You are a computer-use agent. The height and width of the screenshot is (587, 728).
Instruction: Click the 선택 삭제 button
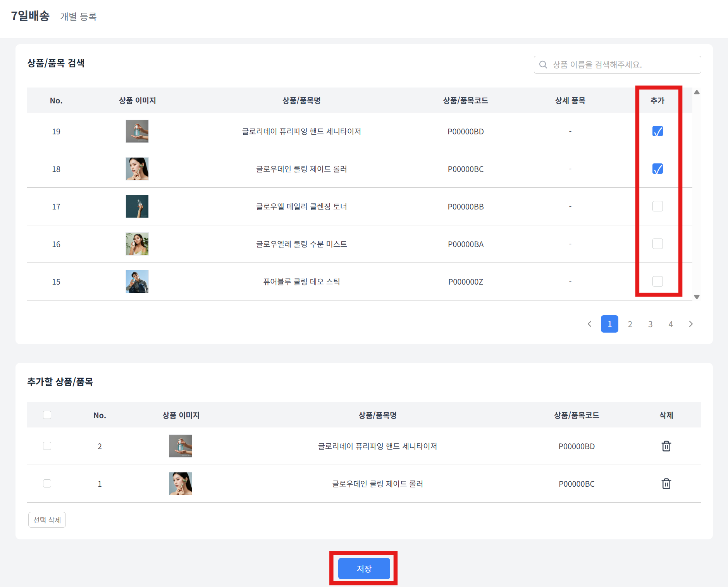(x=47, y=520)
